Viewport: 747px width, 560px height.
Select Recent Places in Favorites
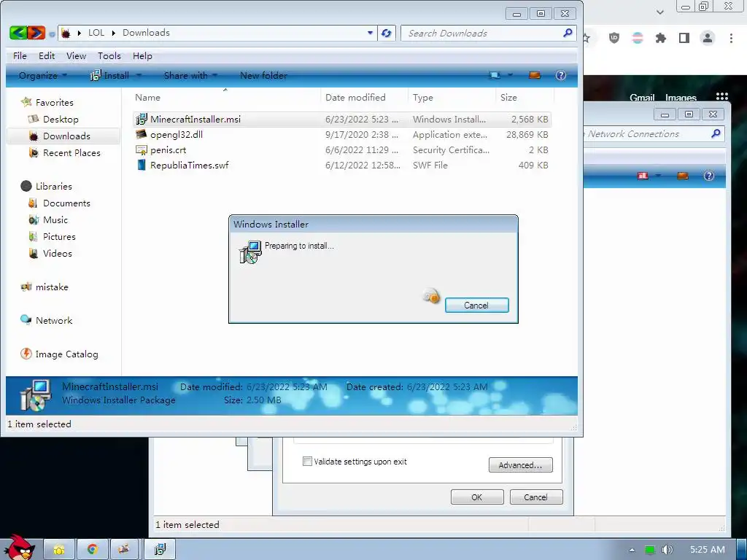tap(71, 153)
